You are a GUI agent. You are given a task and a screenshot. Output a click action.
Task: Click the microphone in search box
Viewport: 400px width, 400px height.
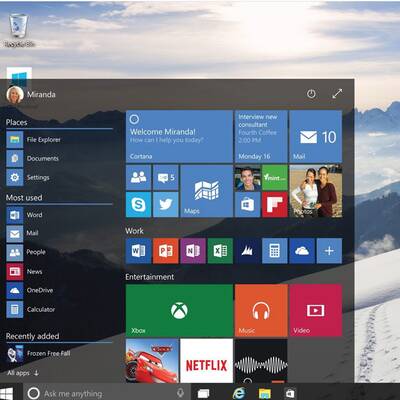tap(180, 393)
